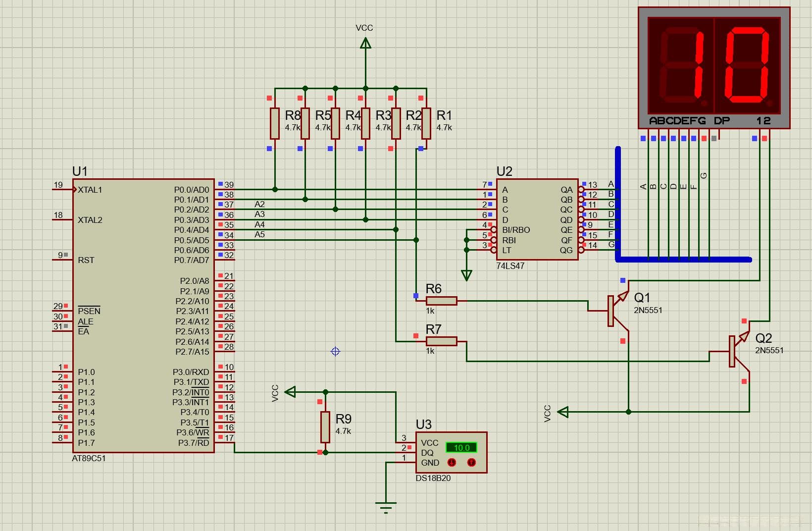The width and height of the screenshot is (812, 531).
Task: Click the Q2 reference label
Action: point(763,338)
